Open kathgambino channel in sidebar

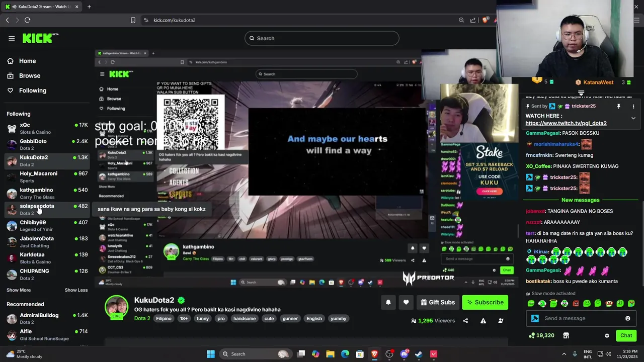(x=47, y=194)
